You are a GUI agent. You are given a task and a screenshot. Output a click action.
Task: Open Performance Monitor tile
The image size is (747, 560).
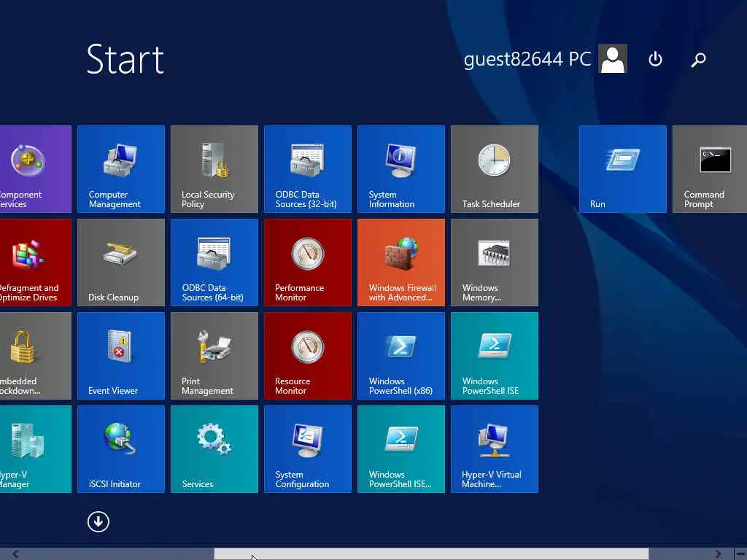(x=308, y=262)
